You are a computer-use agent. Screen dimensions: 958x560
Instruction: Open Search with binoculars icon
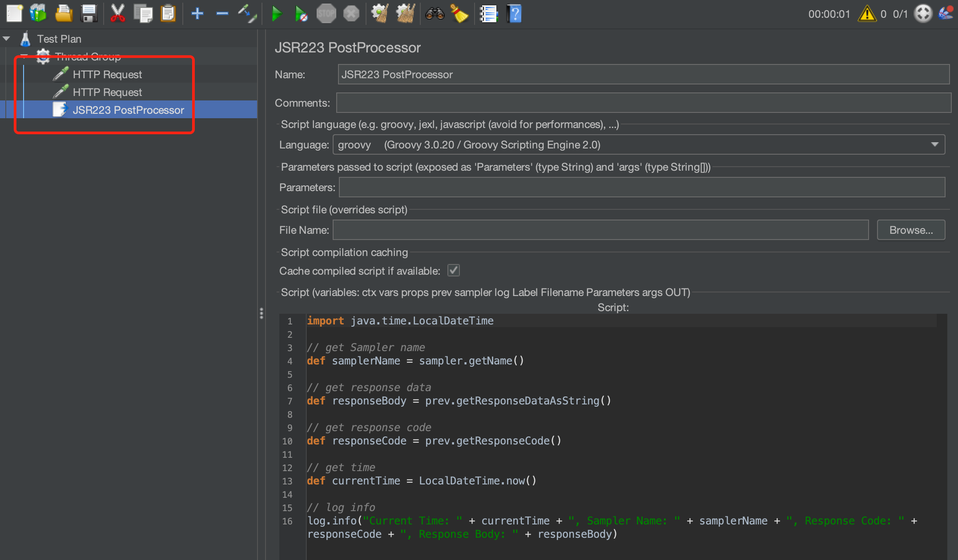(x=435, y=13)
